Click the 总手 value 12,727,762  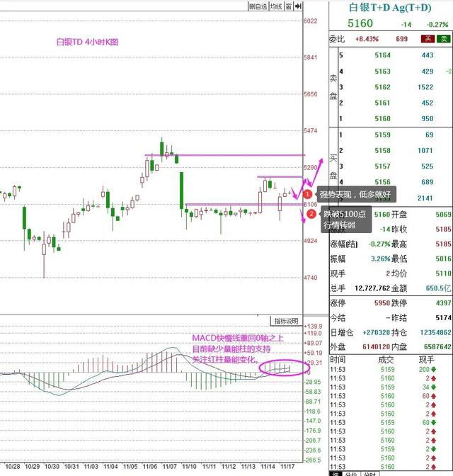tap(372, 288)
